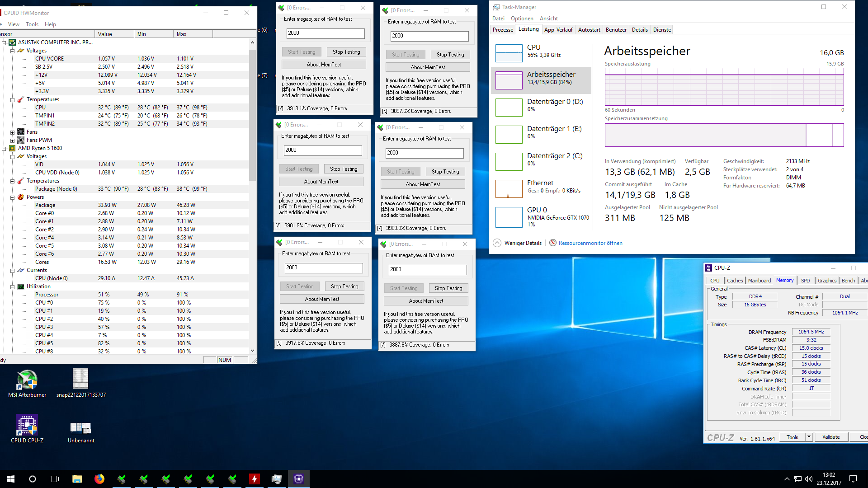
Task: Open the CPU-Z Tools dropdown arrow
Action: 809,437
